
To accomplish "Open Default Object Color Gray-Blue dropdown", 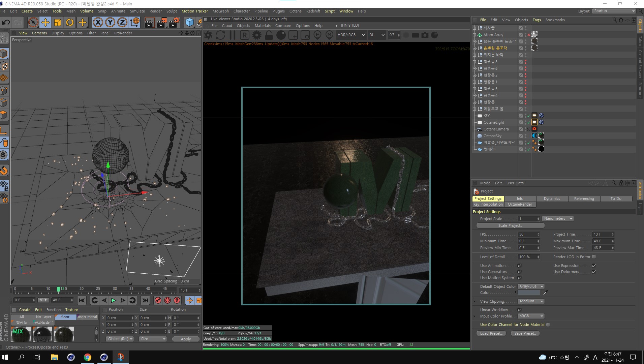I will tap(531, 286).
